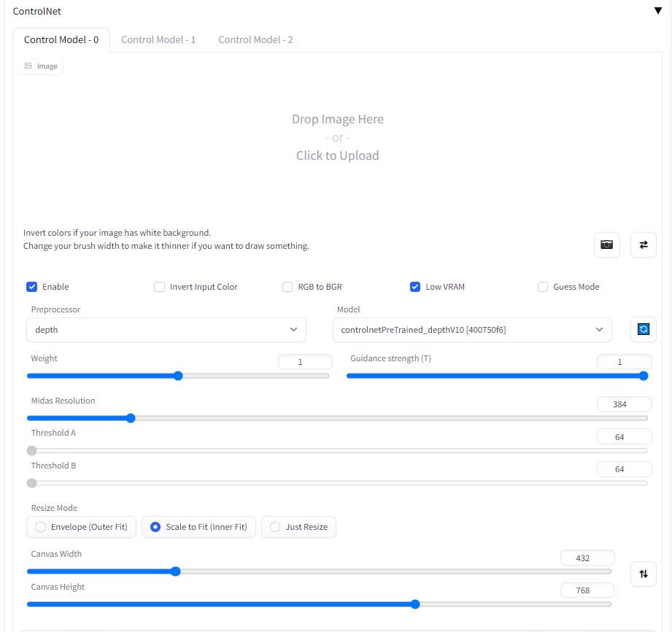Click the Canvas Width slider handle
Screen dimensions: 672x632
pyautogui.click(x=175, y=571)
